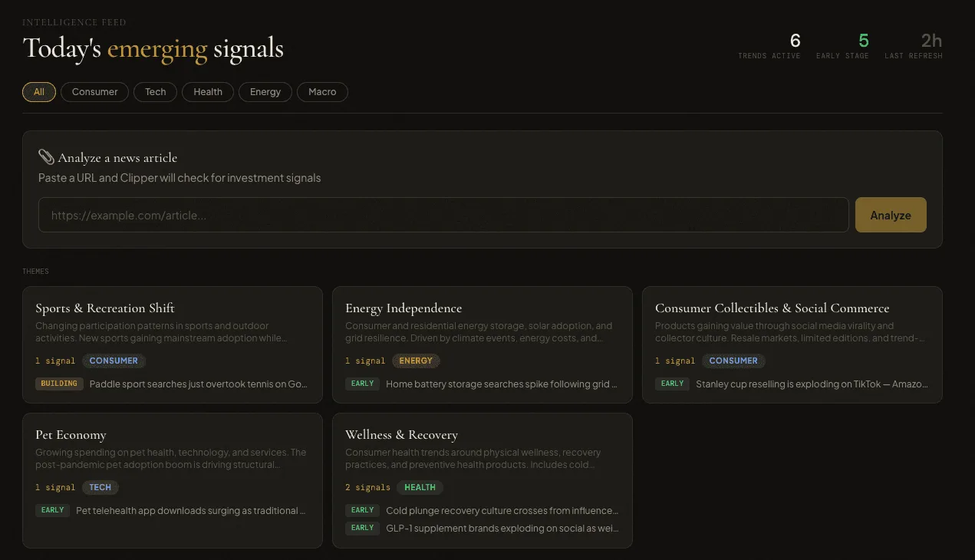
Task: Click EARLY badge on pet telehealth signal
Action: click(x=52, y=510)
